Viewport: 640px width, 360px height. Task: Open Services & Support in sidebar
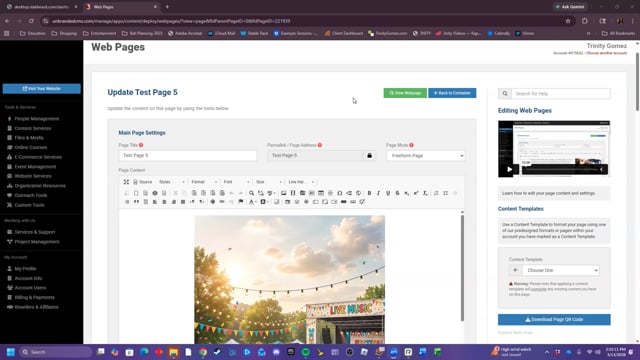point(35,232)
